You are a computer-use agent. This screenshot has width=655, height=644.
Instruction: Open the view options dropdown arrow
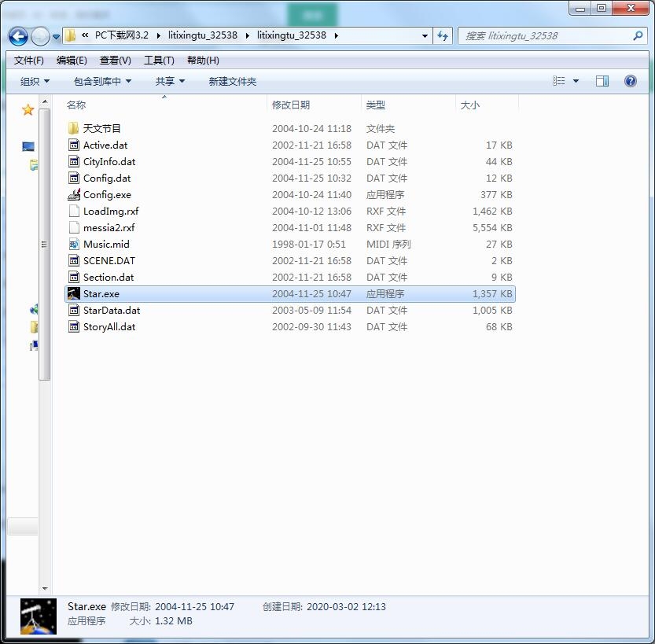click(x=576, y=81)
